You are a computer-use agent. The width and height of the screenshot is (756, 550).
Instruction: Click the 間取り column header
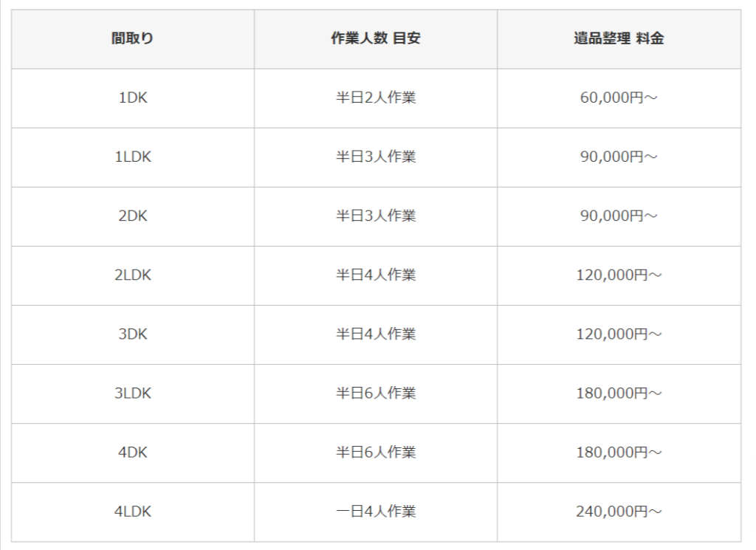pyautogui.click(x=133, y=39)
